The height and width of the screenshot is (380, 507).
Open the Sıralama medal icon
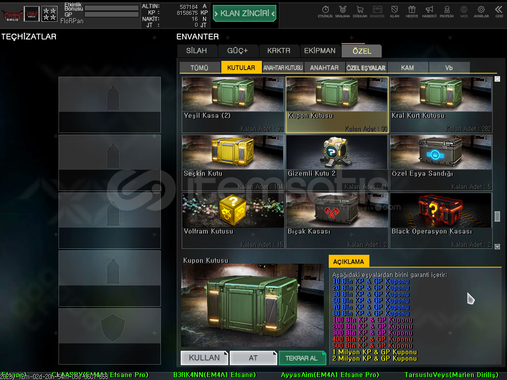[342, 11]
